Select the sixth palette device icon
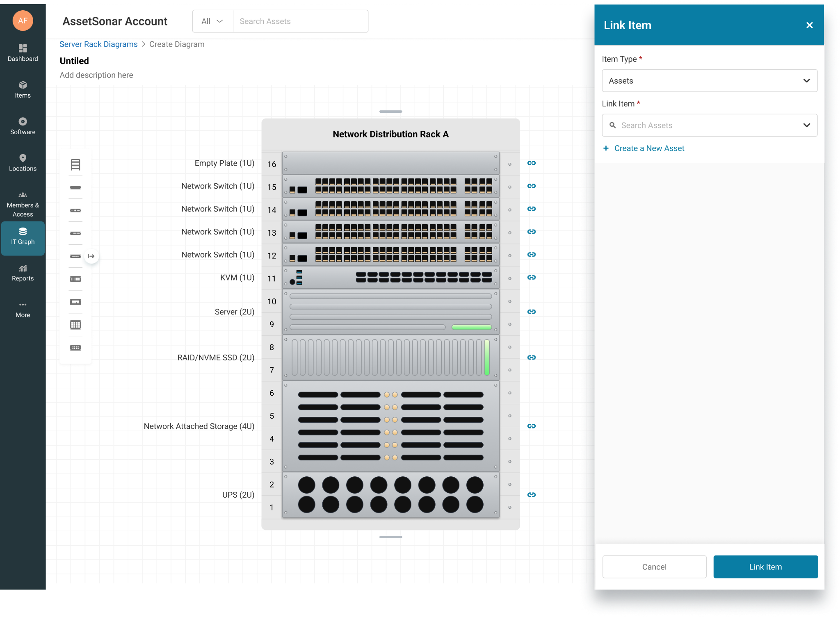 [x=75, y=279]
